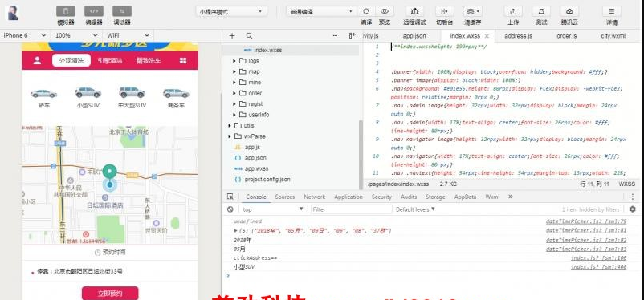
Task: Switch to background (切后台) icon
Action: (x=444, y=11)
